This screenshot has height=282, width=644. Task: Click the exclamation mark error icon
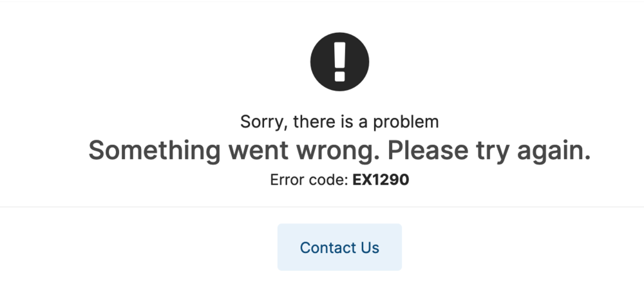[339, 62]
